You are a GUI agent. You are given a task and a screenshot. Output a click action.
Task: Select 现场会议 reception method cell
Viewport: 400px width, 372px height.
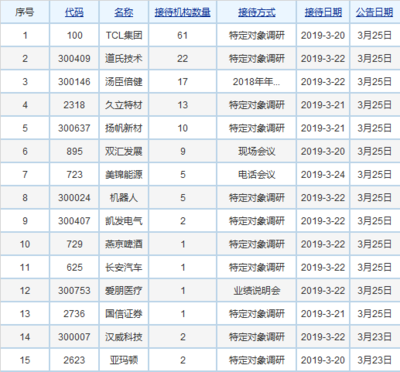257,151
